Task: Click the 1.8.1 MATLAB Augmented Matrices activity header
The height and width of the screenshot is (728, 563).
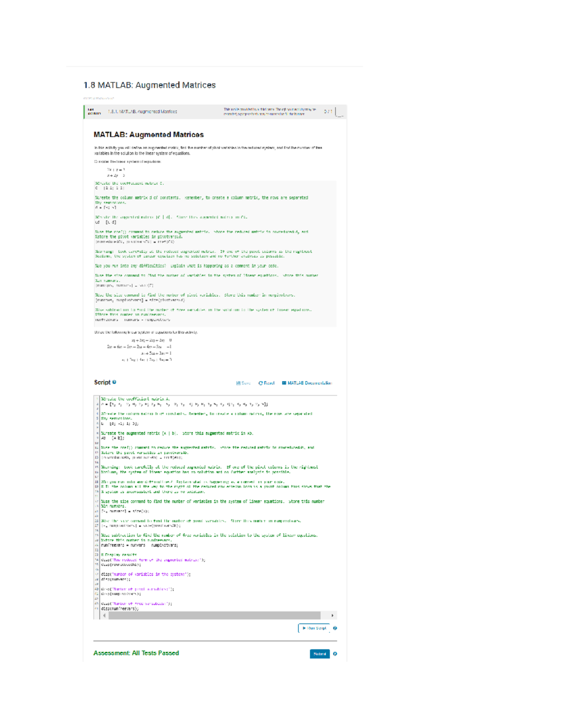Action: point(142,112)
